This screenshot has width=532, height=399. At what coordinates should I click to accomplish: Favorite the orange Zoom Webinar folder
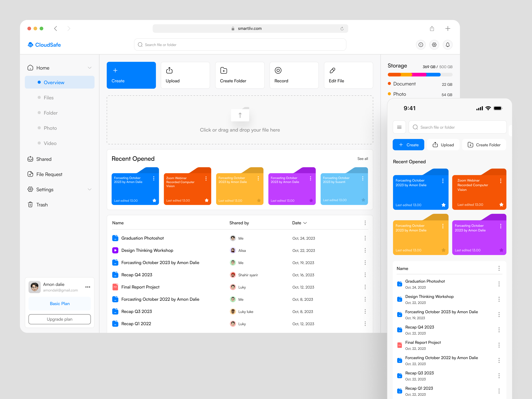206,200
